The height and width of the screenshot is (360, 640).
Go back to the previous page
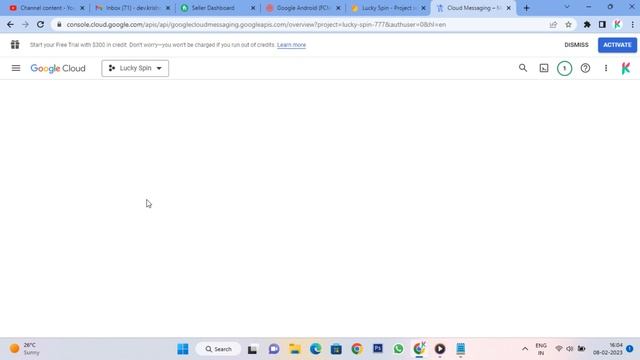10,24
